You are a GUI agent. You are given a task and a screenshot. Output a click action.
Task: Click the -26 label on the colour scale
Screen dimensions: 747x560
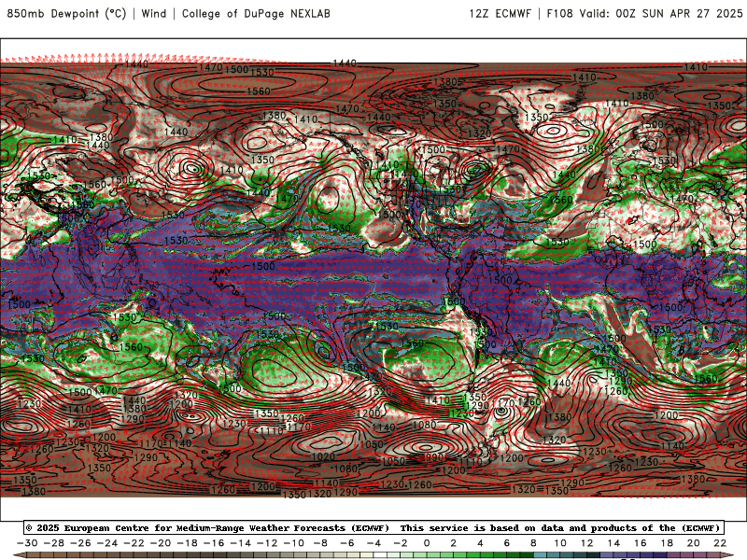pos(80,543)
